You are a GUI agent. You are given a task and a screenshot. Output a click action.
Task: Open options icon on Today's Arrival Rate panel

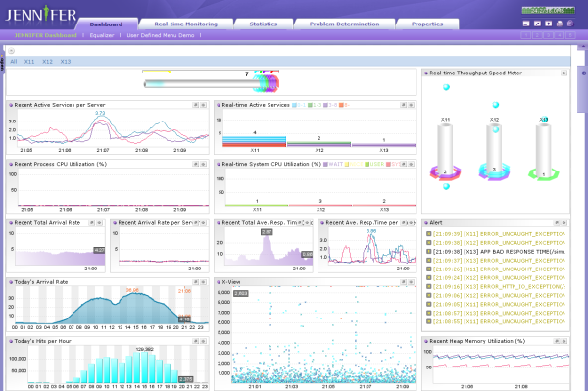coord(203,282)
